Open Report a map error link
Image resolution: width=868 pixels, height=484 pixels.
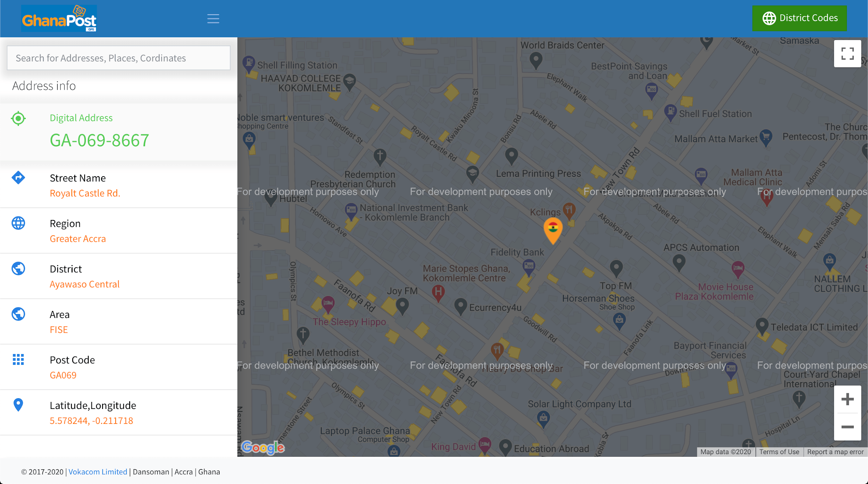pyautogui.click(x=835, y=452)
